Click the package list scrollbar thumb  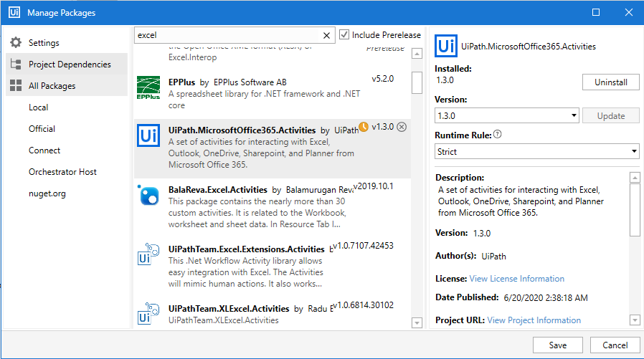[x=417, y=82]
